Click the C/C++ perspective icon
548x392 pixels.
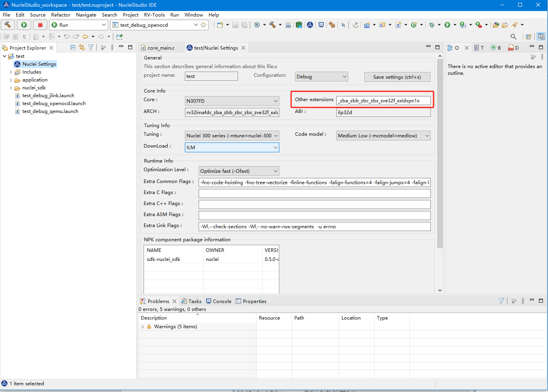coord(541,37)
